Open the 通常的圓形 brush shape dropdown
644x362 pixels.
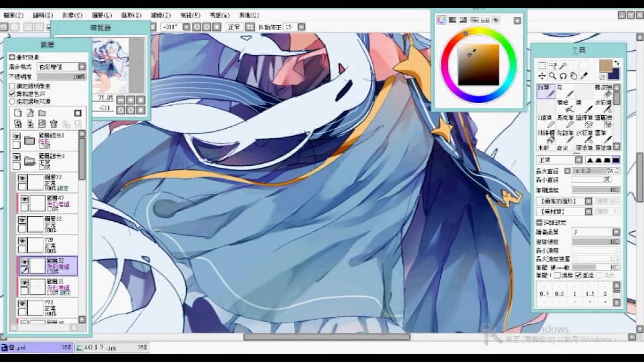coord(565,201)
